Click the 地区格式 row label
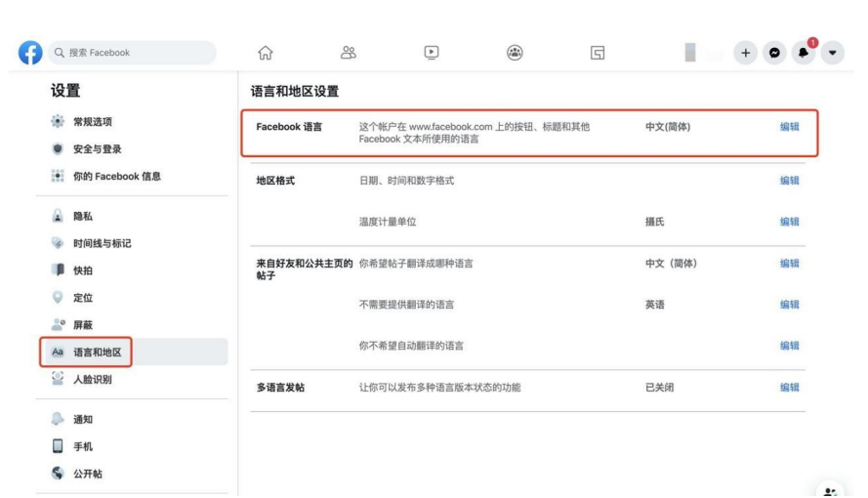This screenshot has width=868, height=498. click(275, 181)
